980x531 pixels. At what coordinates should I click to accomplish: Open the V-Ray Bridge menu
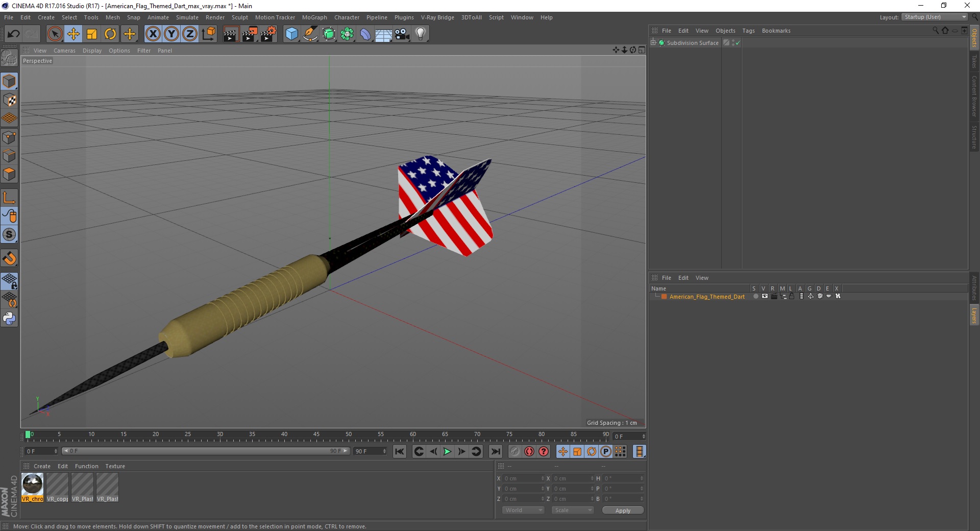pyautogui.click(x=437, y=17)
